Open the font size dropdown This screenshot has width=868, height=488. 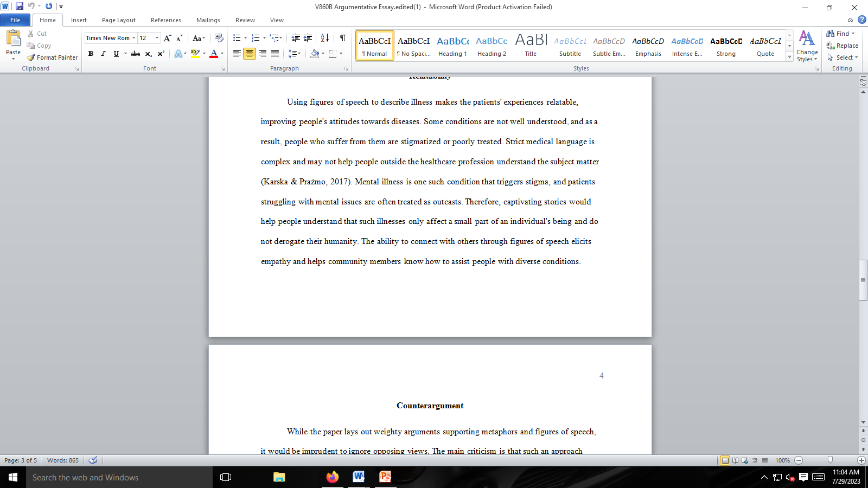[157, 38]
